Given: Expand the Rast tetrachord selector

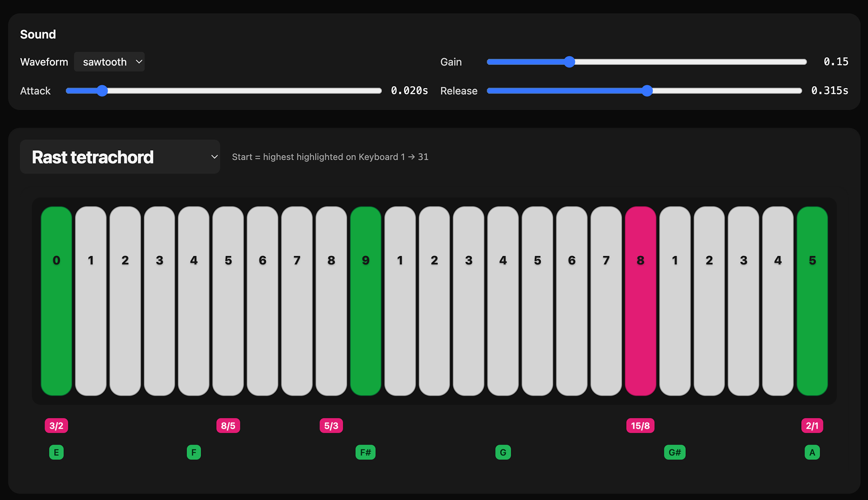Looking at the screenshot, I should coord(120,157).
